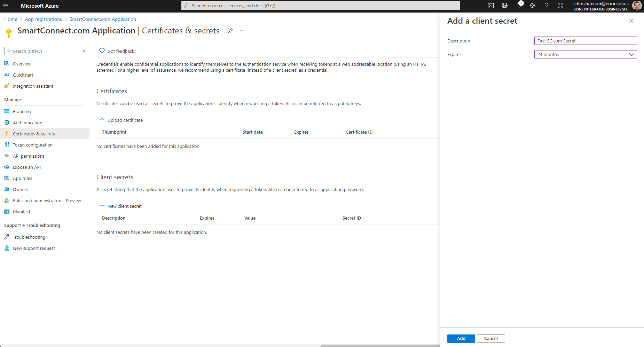This screenshot has width=644, height=347.
Task: Focus the left menu Search box
Action: (41, 51)
